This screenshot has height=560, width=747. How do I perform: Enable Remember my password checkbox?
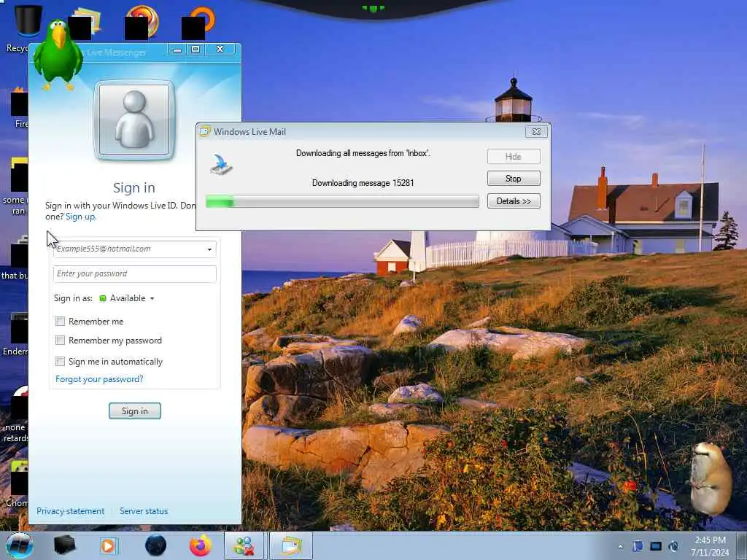tap(60, 341)
